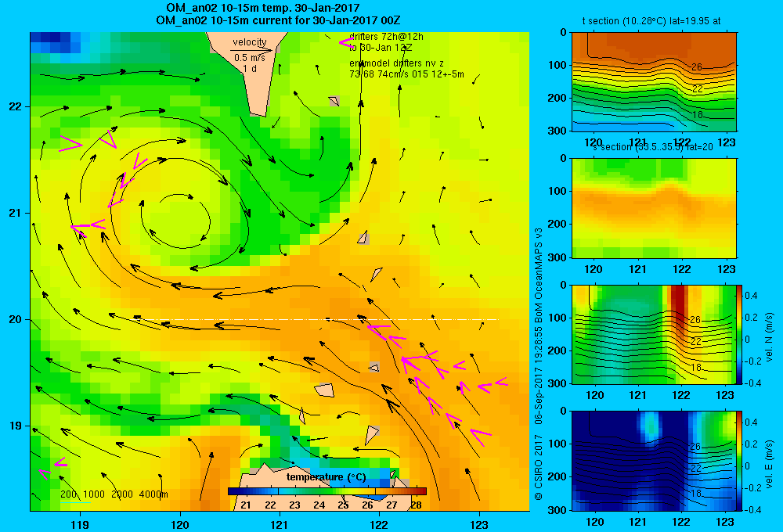This screenshot has height=532, width=783.
Task: Click the vertical '© CSIRO 2017' copyright text
Action: click(x=539, y=468)
